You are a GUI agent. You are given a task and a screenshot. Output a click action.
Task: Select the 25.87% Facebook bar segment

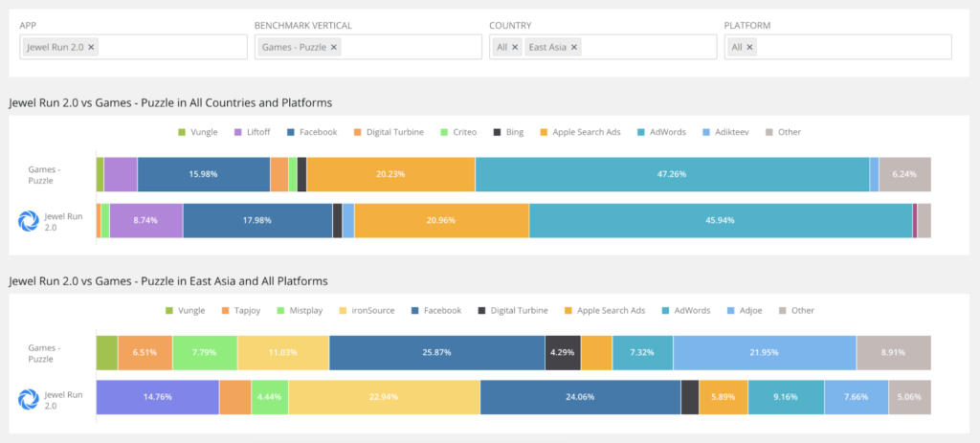click(x=436, y=352)
